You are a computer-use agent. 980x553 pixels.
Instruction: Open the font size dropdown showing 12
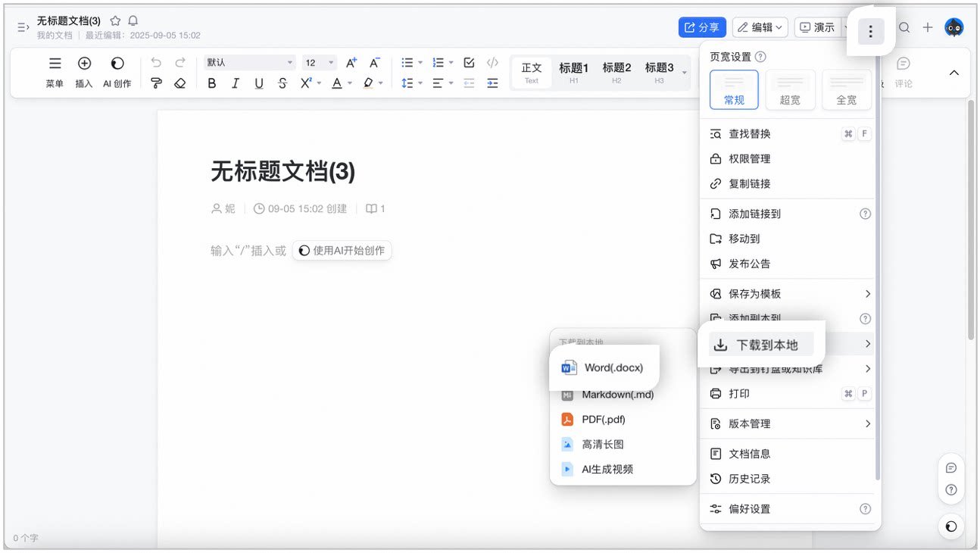[x=320, y=63]
